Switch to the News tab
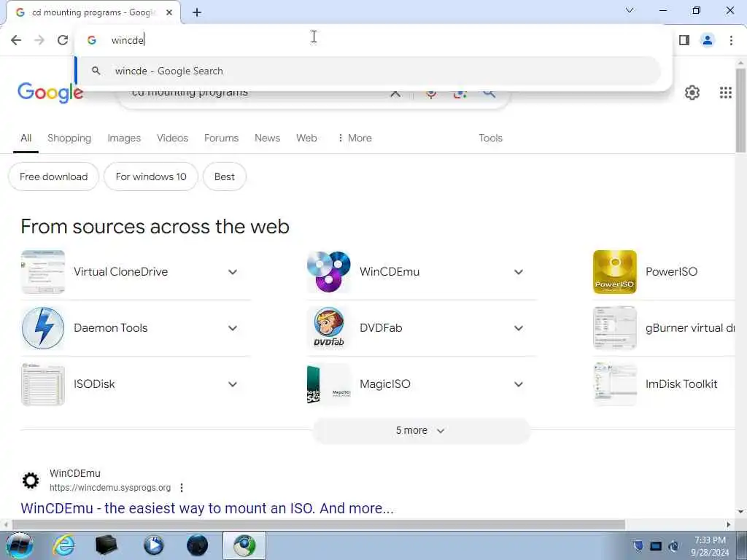Image resolution: width=747 pixels, height=560 pixels. (x=267, y=138)
